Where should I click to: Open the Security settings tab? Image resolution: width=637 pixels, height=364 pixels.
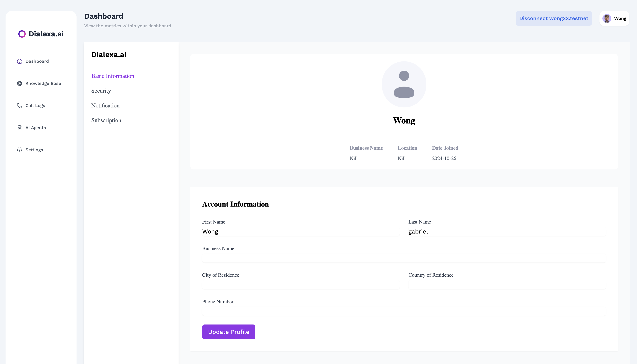101,91
